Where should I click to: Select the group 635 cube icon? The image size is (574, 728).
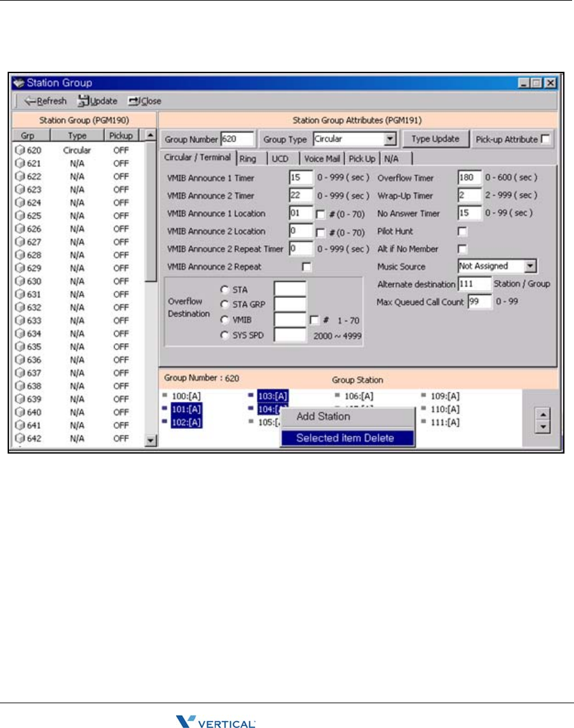click(x=20, y=346)
